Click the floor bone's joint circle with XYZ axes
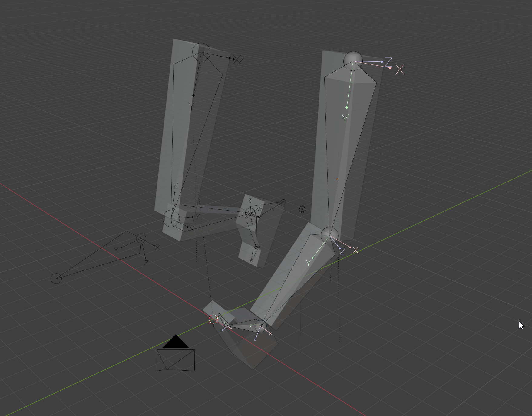The width and height of the screenshot is (532, 416). pyautogui.click(x=141, y=239)
